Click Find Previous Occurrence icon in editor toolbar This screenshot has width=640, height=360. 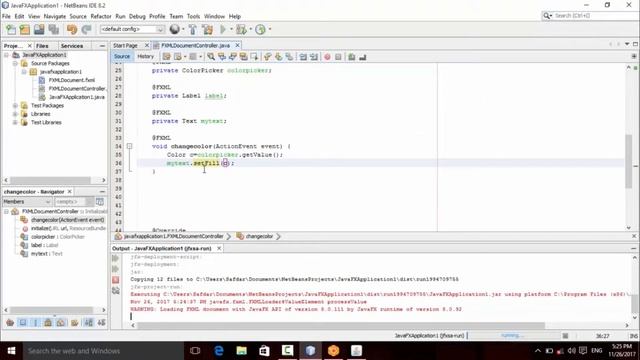tap(222, 57)
